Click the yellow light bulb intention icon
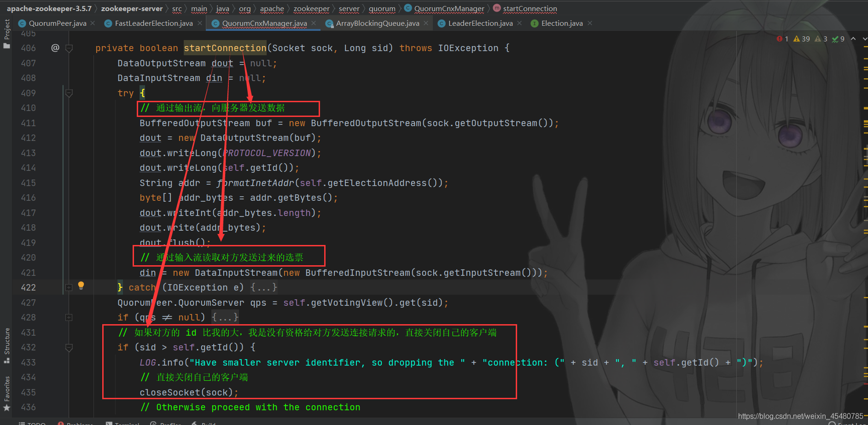The image size is (868, 425). click(81, 285)
